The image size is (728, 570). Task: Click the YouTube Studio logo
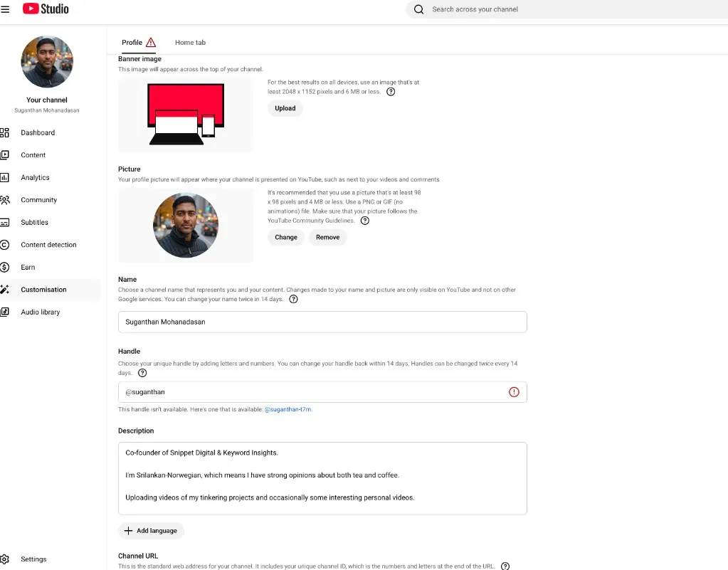tap(46, 9)
